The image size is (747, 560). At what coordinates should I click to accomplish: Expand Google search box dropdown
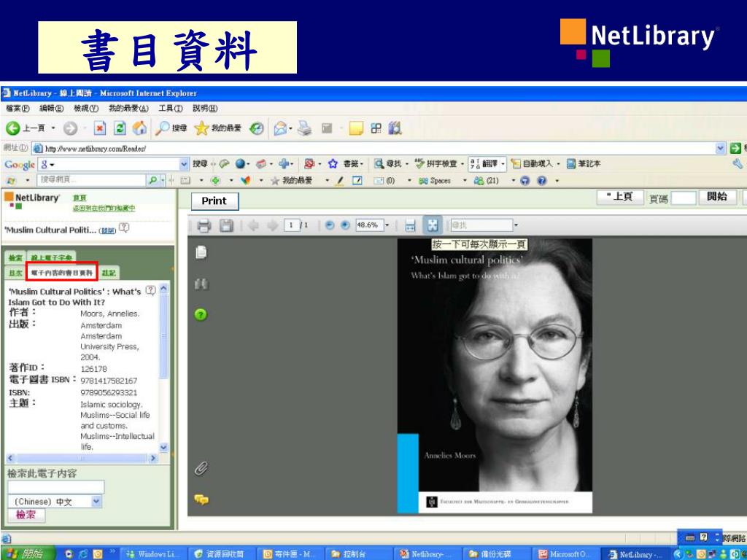pos(185,164)
